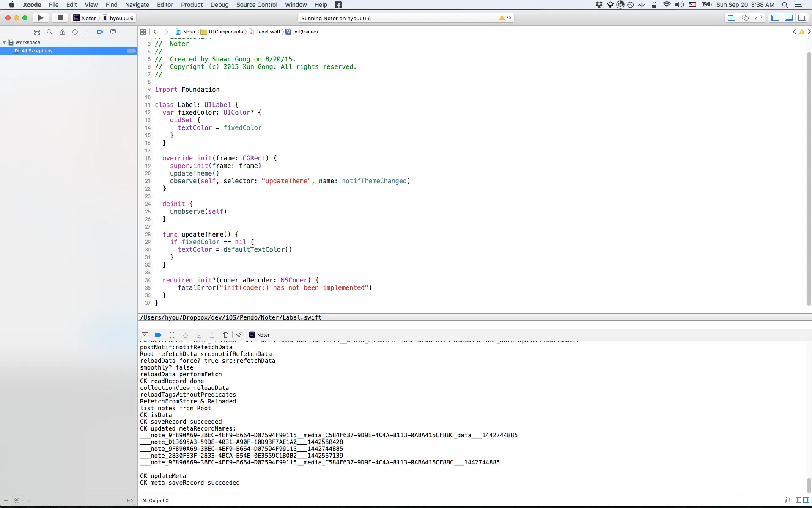
Task: Open the hyouuu 6 device selector
Action: tap(121, 18)
